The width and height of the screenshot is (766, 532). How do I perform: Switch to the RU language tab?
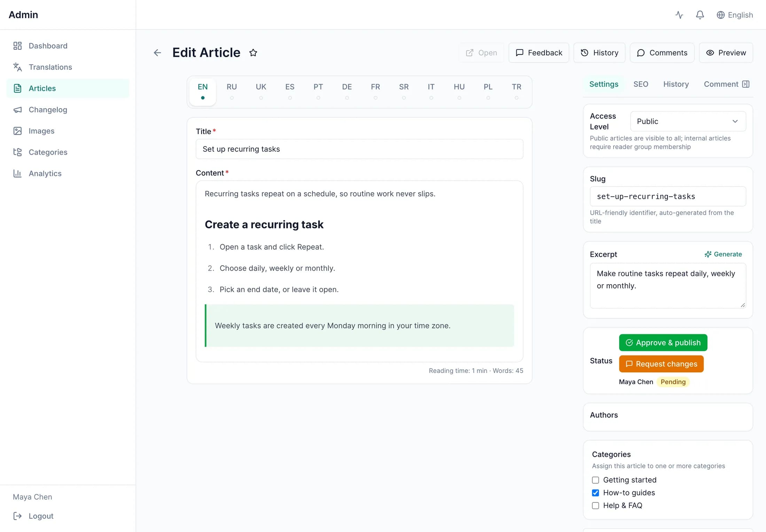click(232, 92)
